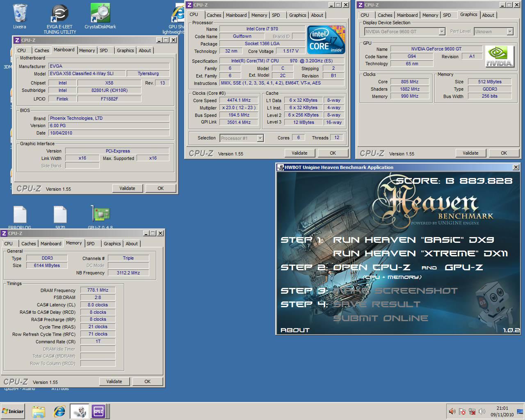Click the second speaker tray icon
525x420 pixels.
pyautogui.click(x=482, y=411)
